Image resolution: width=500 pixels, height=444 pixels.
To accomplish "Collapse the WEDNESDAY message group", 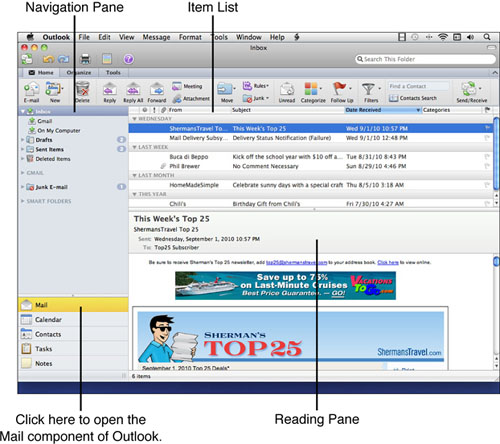I will tap(134, 119).
